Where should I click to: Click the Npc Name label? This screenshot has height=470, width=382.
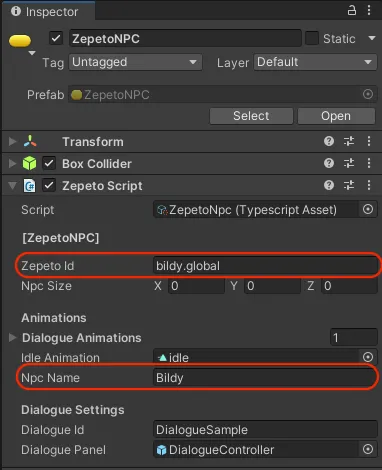(x=50, y=378)
